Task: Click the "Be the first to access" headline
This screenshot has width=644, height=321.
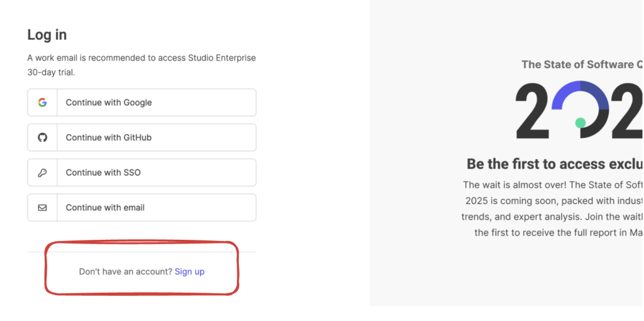Action: 553,164
